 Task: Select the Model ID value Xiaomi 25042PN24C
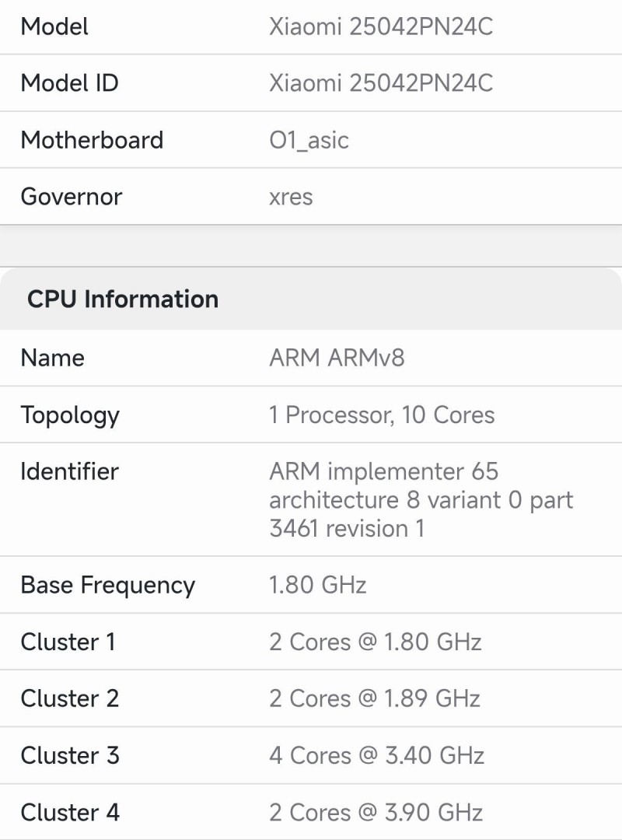coord(381,83)
